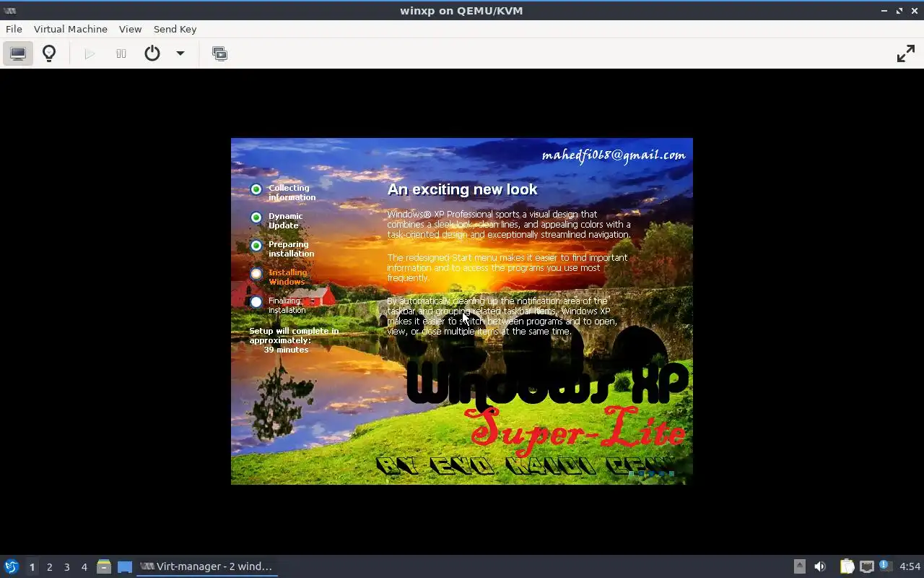Open the window menu icon in title bar
This screenshot has width=924, height=578.
tap(9, 10)
